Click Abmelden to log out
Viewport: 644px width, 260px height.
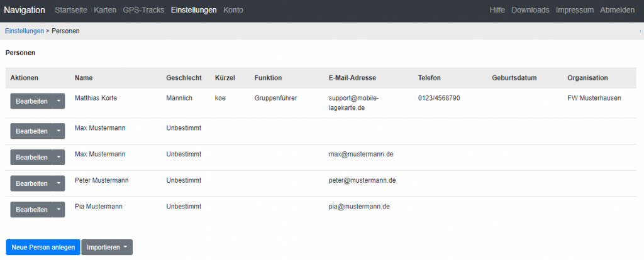618,10
